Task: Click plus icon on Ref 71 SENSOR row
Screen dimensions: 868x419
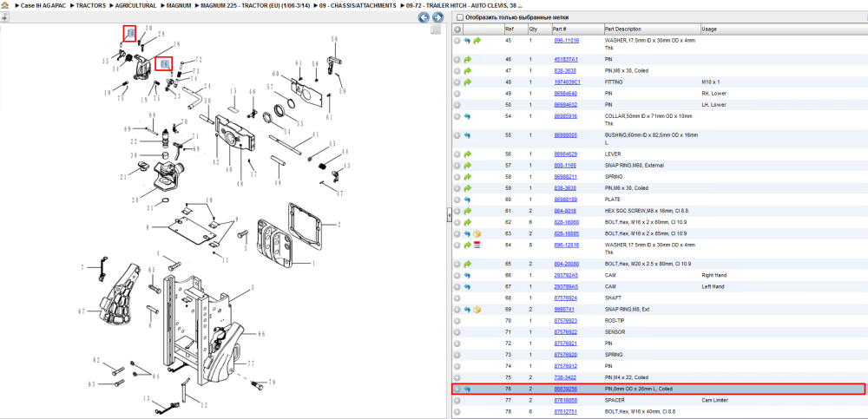Action: (x=457, y=332)
